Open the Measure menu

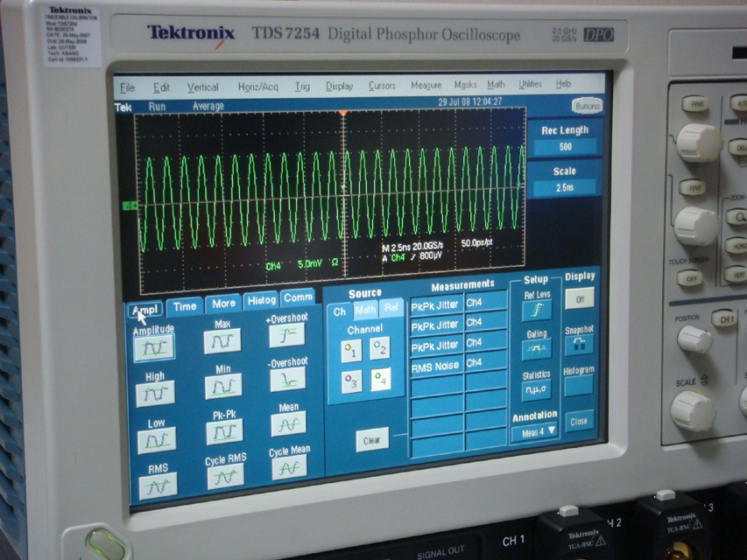426,85
